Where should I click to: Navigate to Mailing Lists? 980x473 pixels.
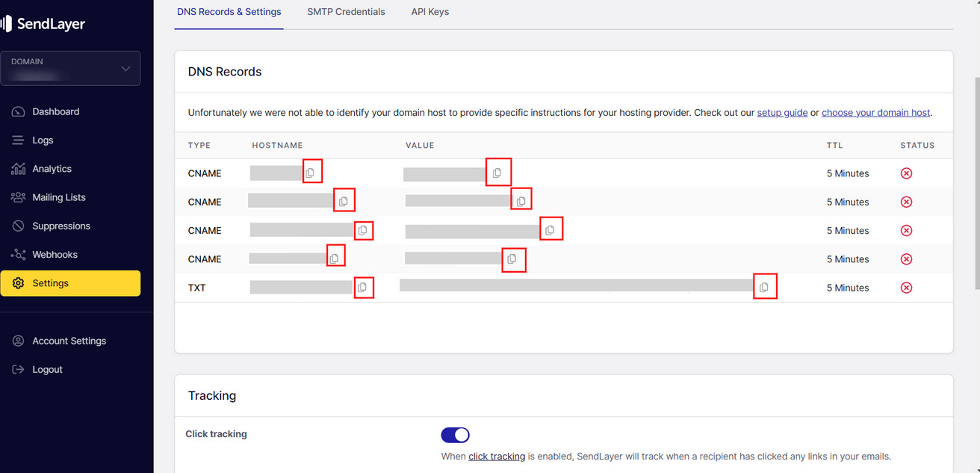(70, 197)
